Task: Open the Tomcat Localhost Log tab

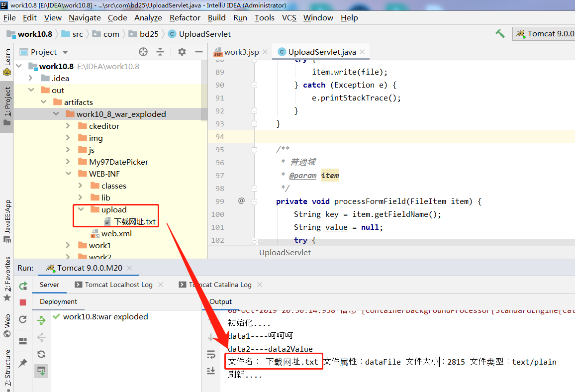Action: click(x=118, y=285)
